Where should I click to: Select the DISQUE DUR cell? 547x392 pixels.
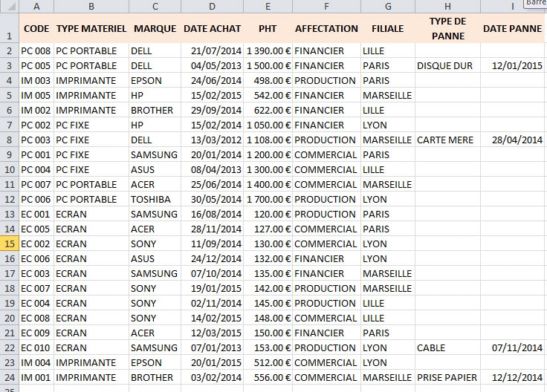[x=447, y=65]
